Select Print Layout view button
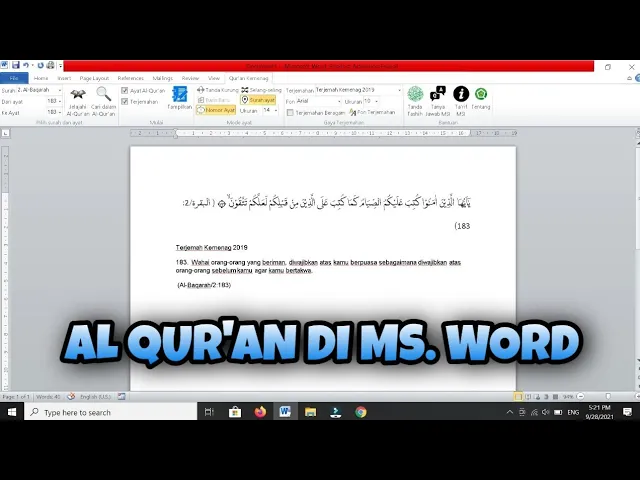640x480 pixels. click(518, 397)
